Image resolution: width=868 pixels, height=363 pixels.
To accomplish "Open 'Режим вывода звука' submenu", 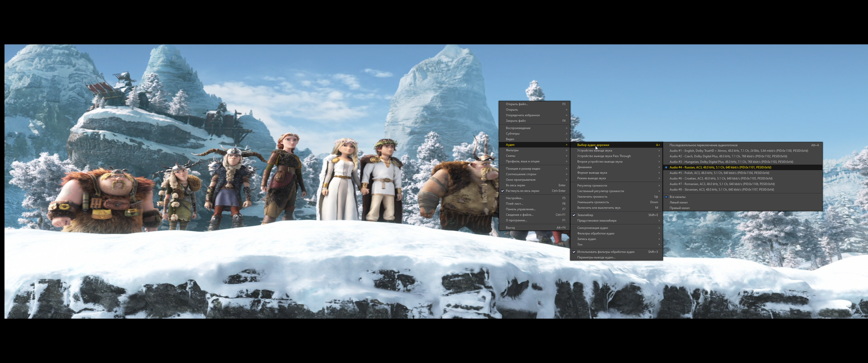I will pos(616,178).
